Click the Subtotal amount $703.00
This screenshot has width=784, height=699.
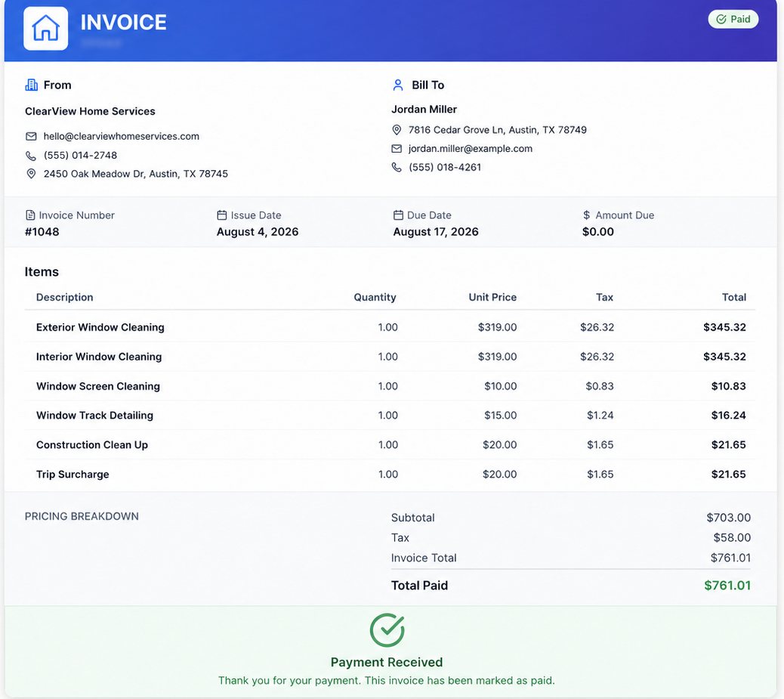point(729,518)
